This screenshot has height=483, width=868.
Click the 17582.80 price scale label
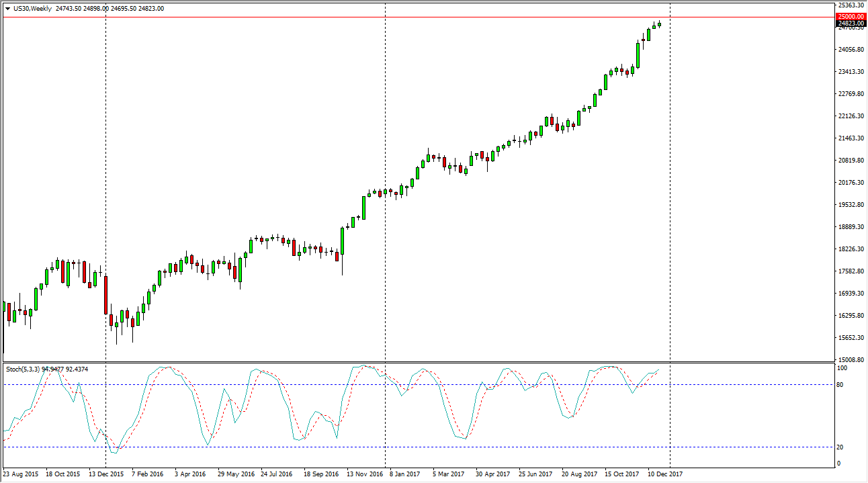[x=850, y=271]
